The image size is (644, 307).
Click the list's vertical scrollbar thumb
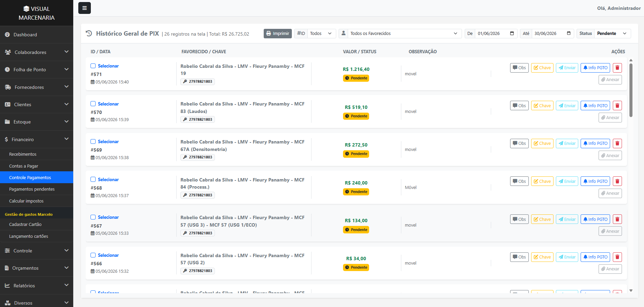(x=631, y=90)
